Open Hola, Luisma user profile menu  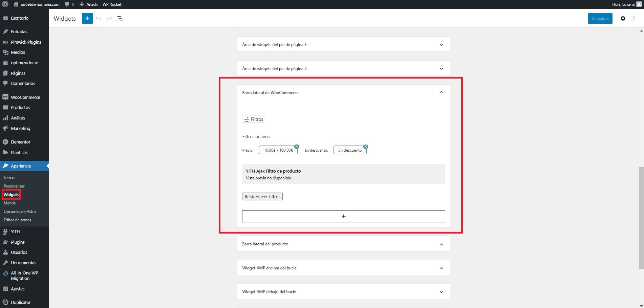[x=627, y=4]
